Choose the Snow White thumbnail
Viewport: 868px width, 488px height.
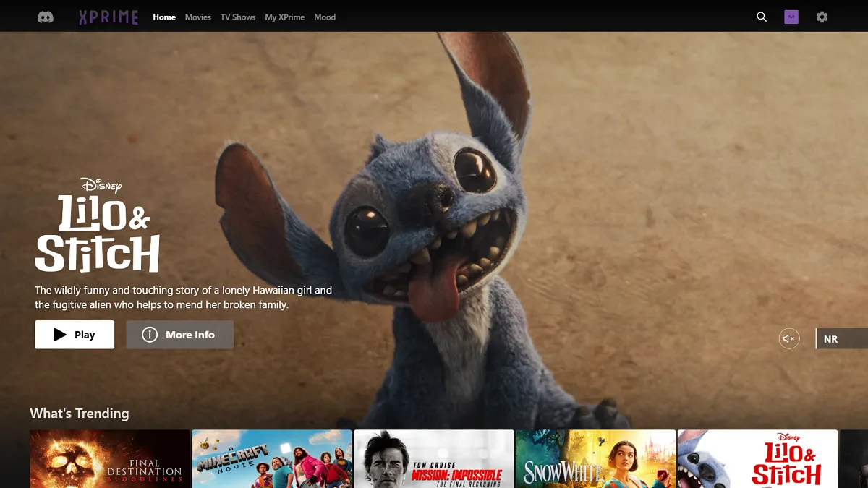click(x=595, y=459)
